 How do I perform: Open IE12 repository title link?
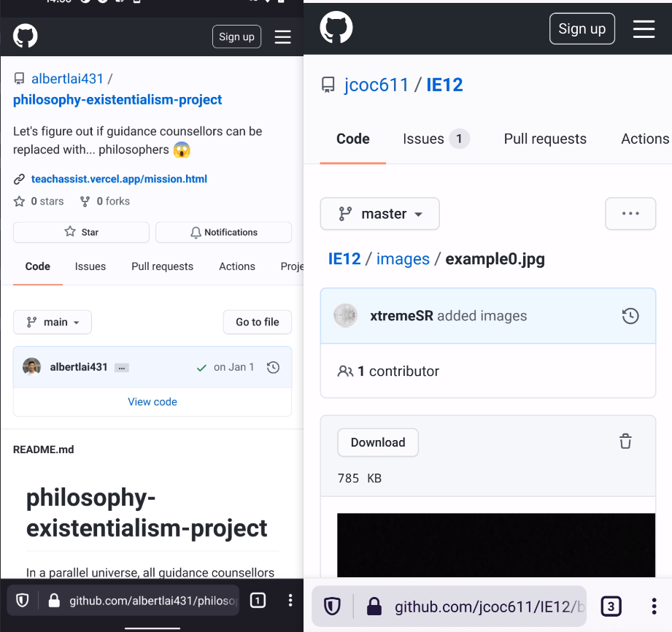point(444,85)
